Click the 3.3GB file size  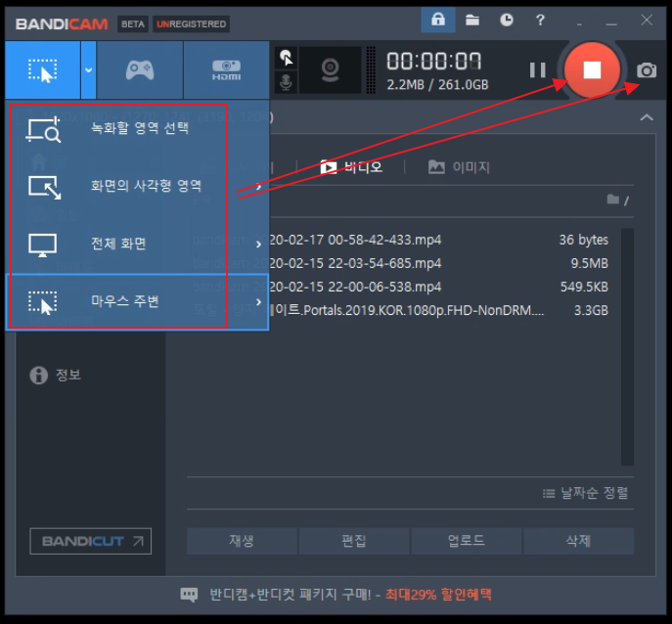pyautogui.click(x=591, y=310)
